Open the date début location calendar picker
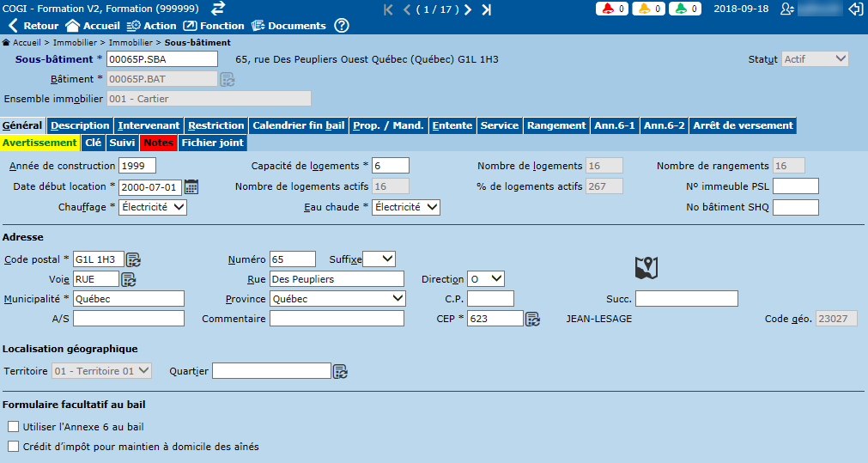Screen dimensions: 868x463 point(191,186)
